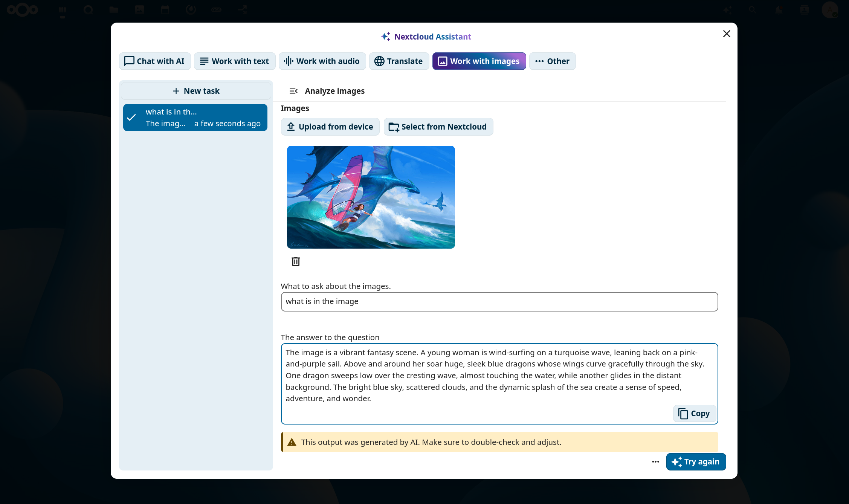This screenshot has height=504, width=849.
Task: Expand the Other task types menu
Action: coord(552,61)
